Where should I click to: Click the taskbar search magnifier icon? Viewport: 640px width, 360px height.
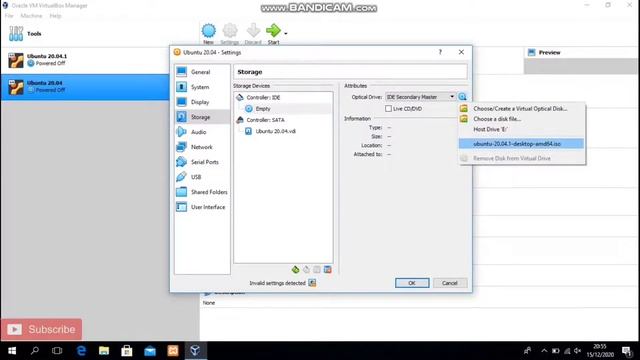pyautogui.click(x=35, y=351)
